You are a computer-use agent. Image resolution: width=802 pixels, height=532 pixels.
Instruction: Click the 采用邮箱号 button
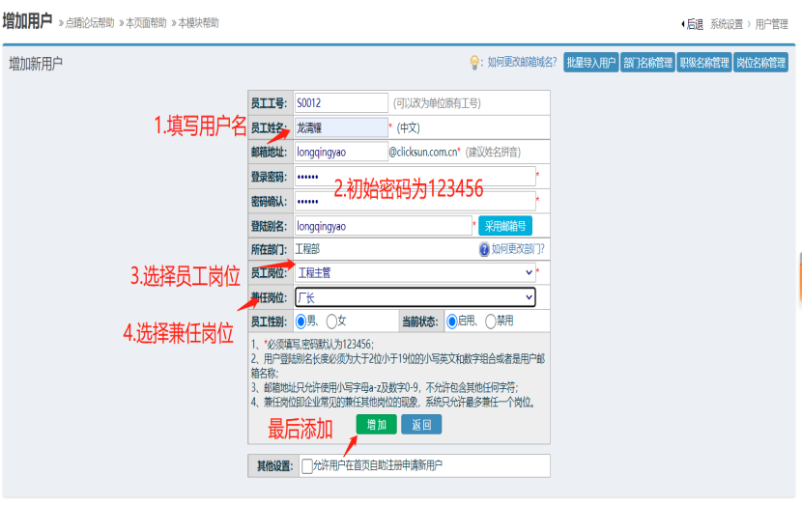[505, 226]
